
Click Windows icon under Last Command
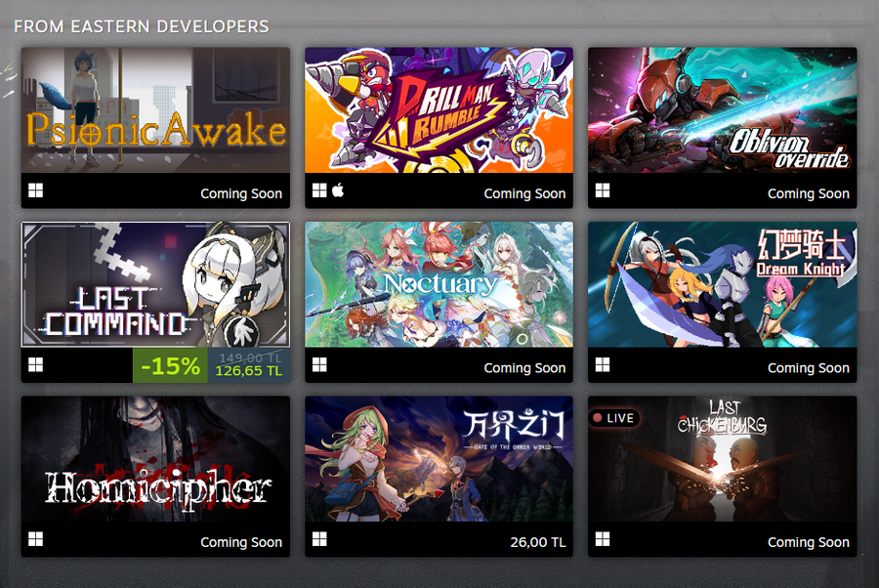point(35,365)
